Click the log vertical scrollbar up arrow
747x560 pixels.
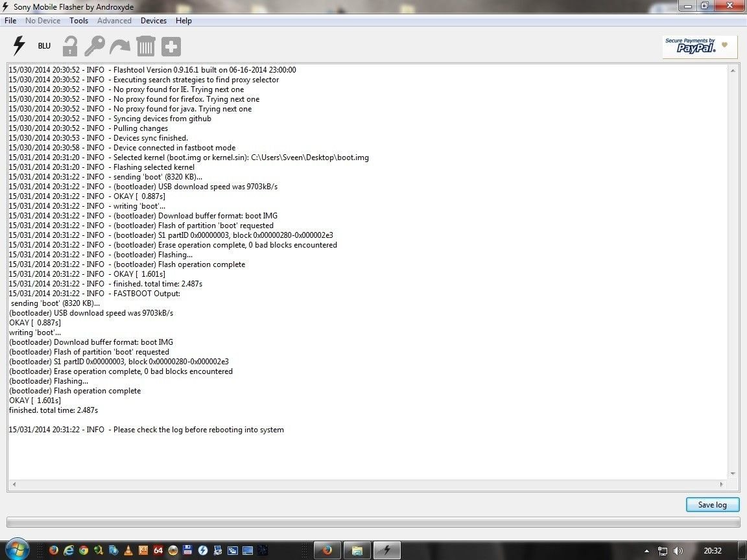pyautogui.click(x=732, y=71)
